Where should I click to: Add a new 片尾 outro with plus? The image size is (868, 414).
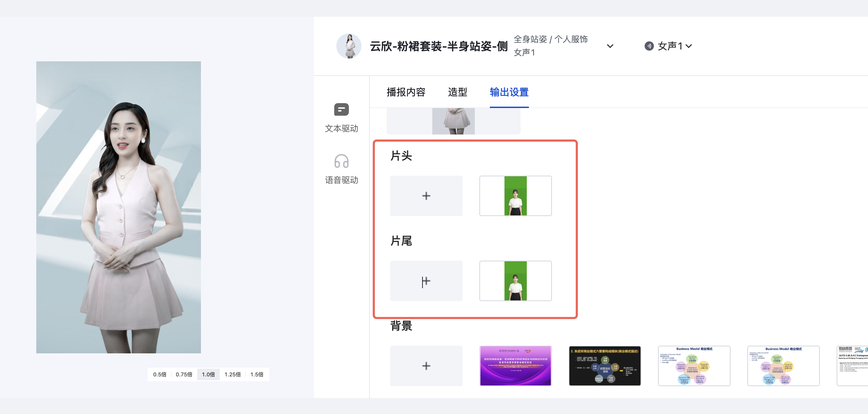point(426,281)
